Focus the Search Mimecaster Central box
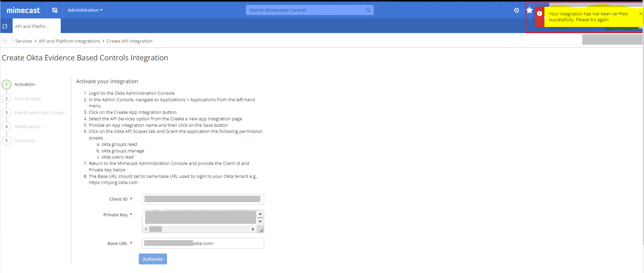The image size is (644, 273). click(x=305, y=10)
